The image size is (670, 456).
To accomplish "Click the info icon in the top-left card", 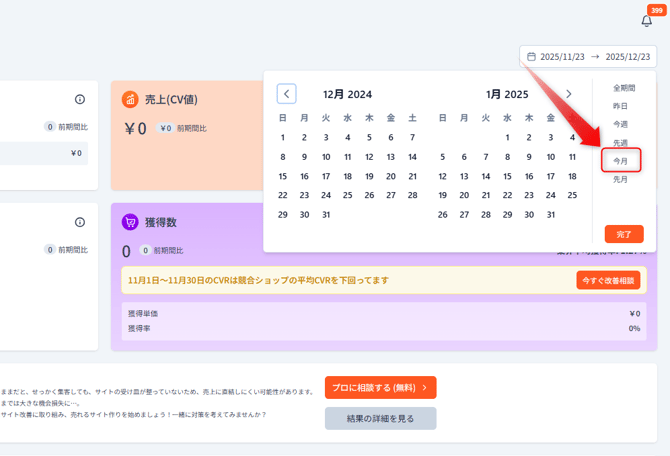I will [x=80, y=99].
